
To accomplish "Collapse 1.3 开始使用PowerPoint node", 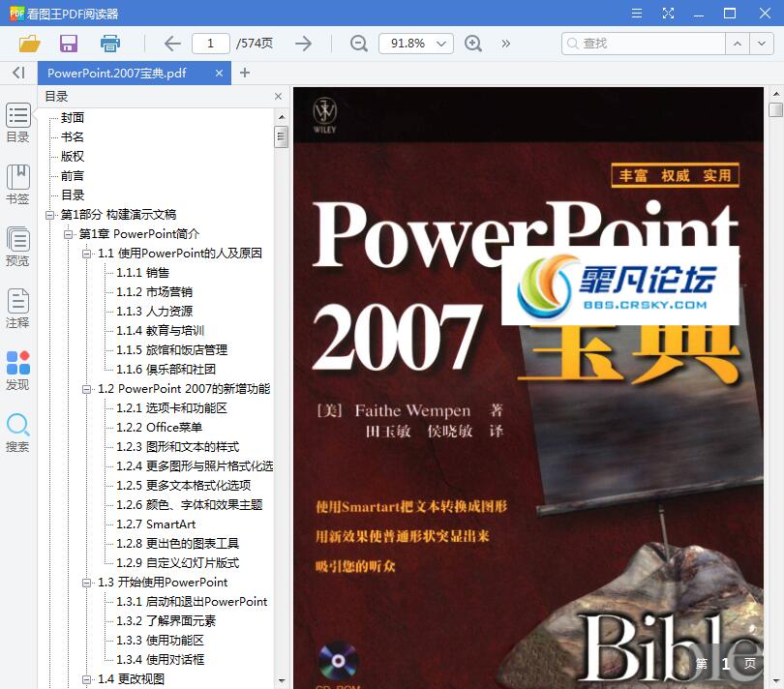I will 86,583.
